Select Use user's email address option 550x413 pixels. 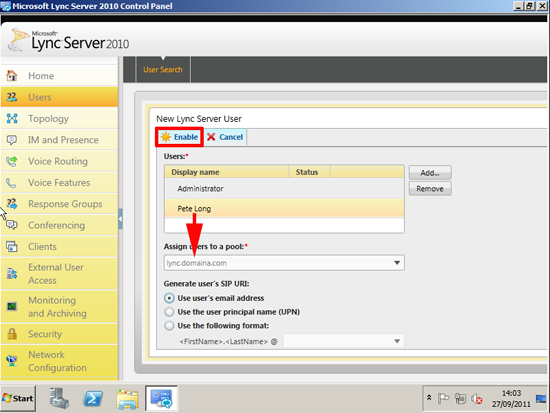point(169,298)
